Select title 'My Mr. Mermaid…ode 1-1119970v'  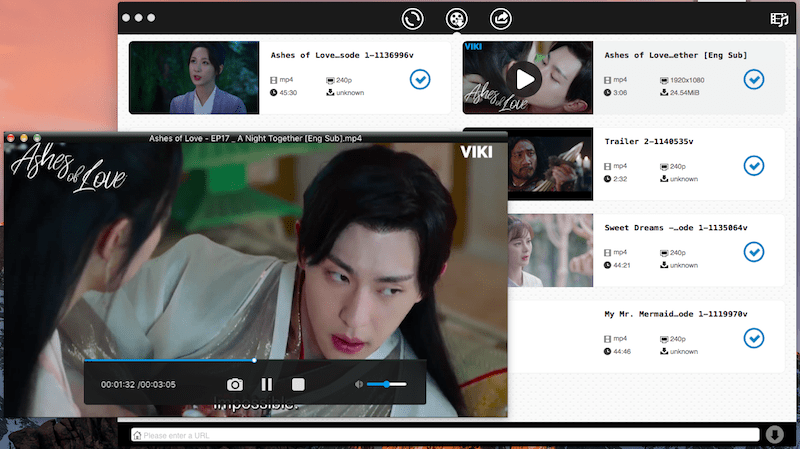click(676, 314)
